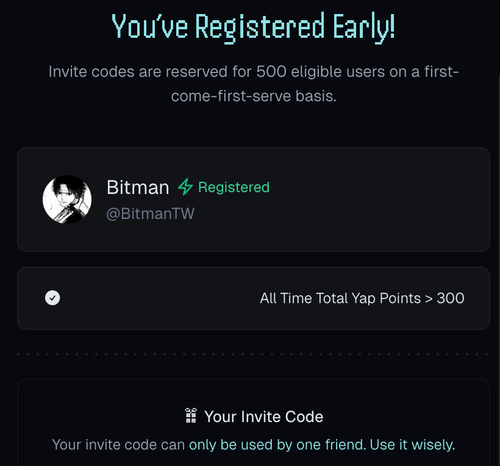
Task: Click the Bitman profile avatar
Action: click(67, 199)
